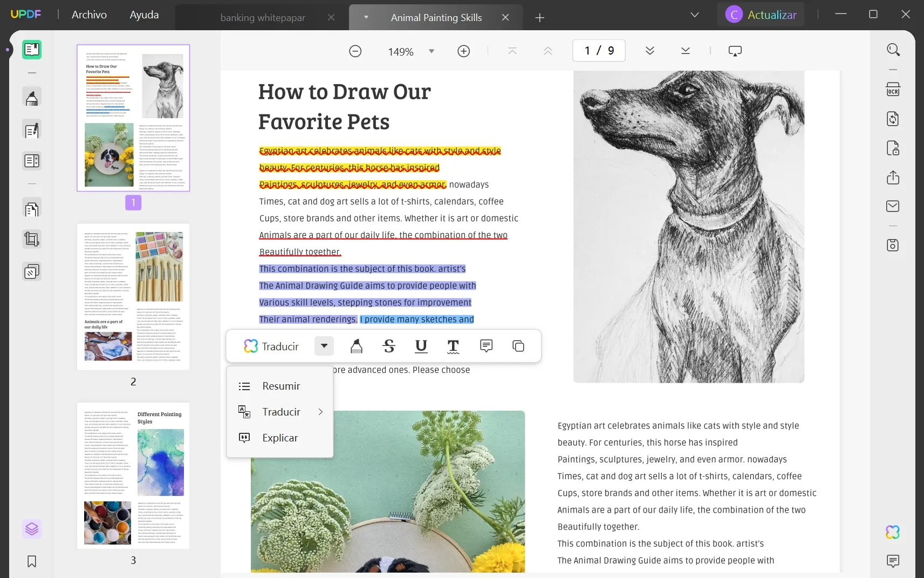Start slideshow presentation mode
The width and height of the screenshot is (924, 578).
tap(735, 51)
